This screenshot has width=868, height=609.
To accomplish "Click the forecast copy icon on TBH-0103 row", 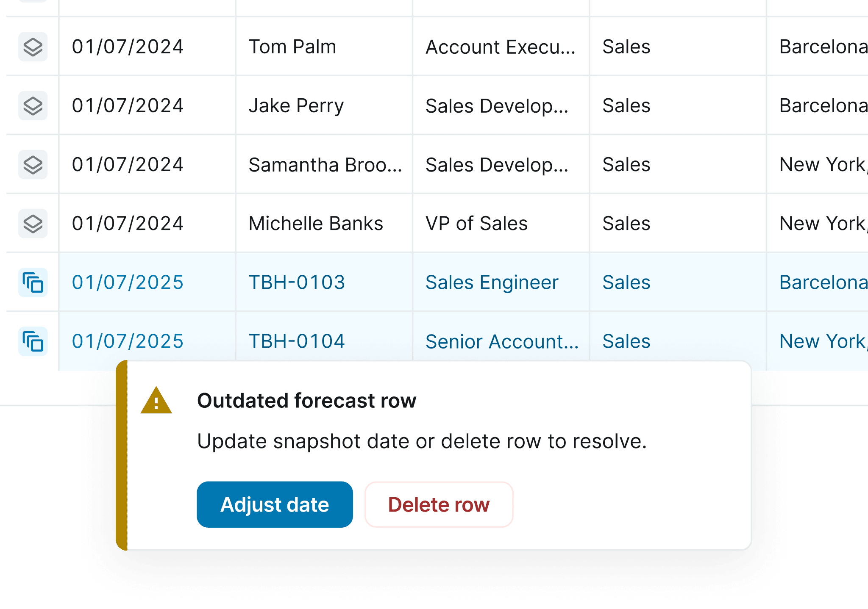I will point(33,282).
